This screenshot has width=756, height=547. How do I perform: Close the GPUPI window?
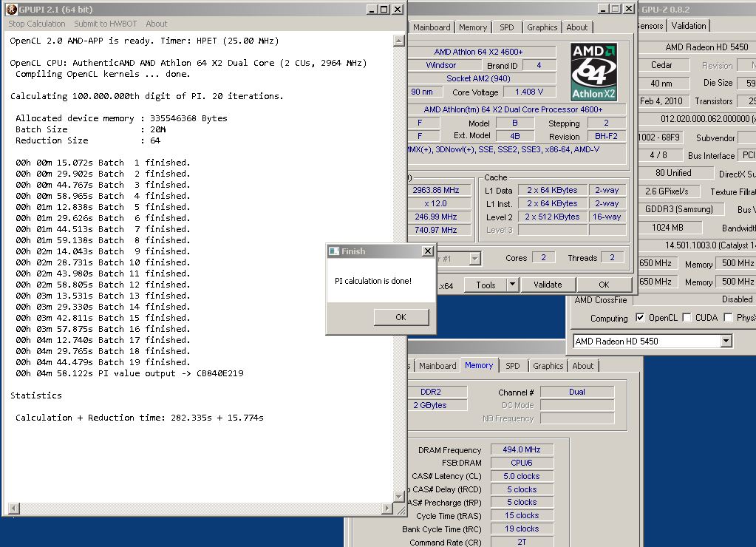398,9
